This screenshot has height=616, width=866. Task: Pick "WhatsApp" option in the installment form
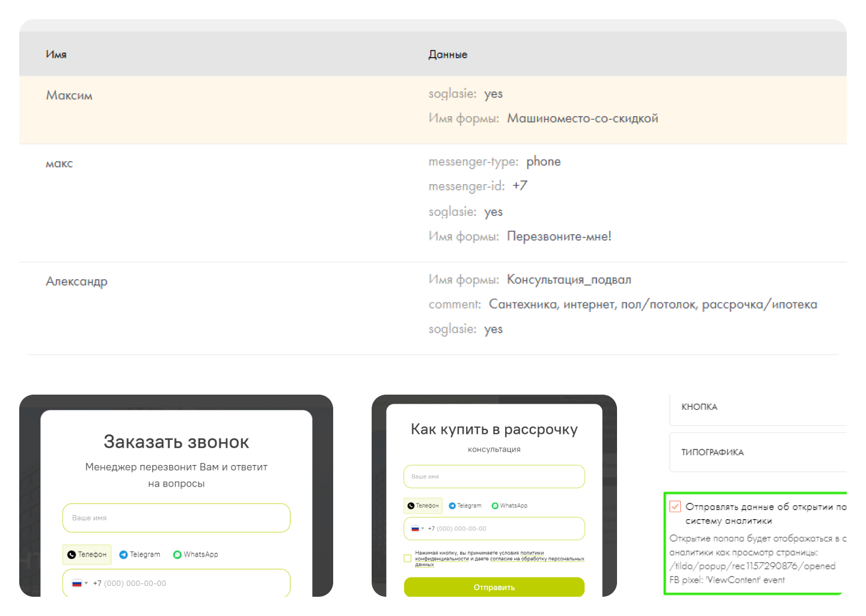509,505
